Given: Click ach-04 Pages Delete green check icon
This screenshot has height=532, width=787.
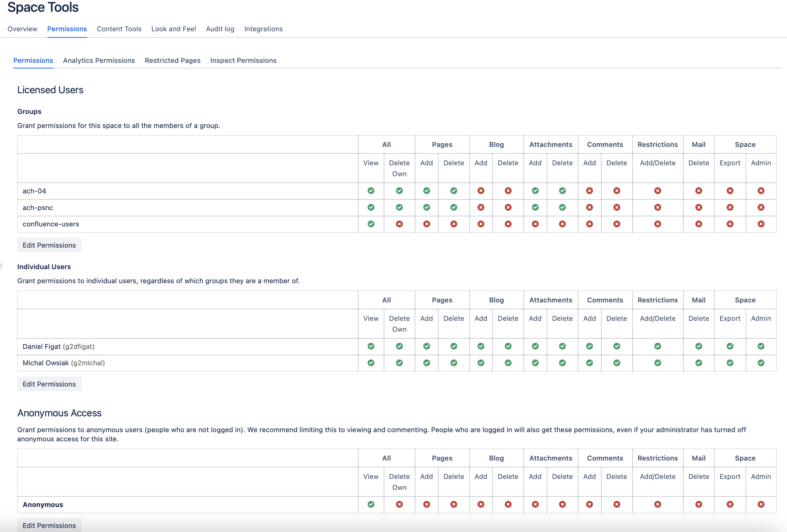Looking at the screenshot, I should tap(453, 191).
